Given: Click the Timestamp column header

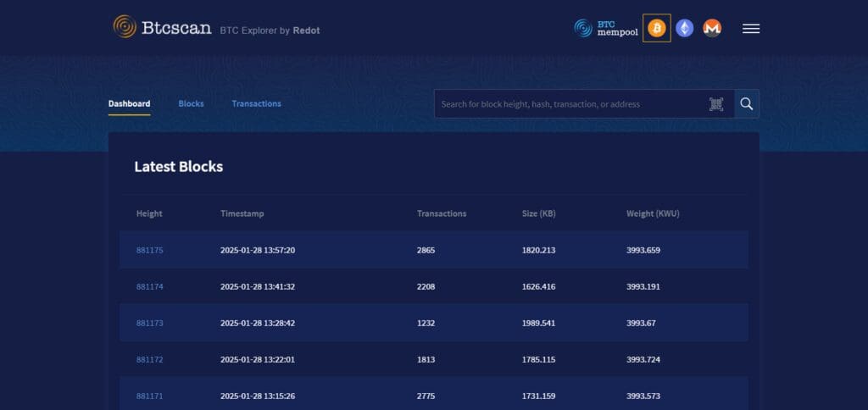Looking at the screenshot, I should [x=242, y=213].
